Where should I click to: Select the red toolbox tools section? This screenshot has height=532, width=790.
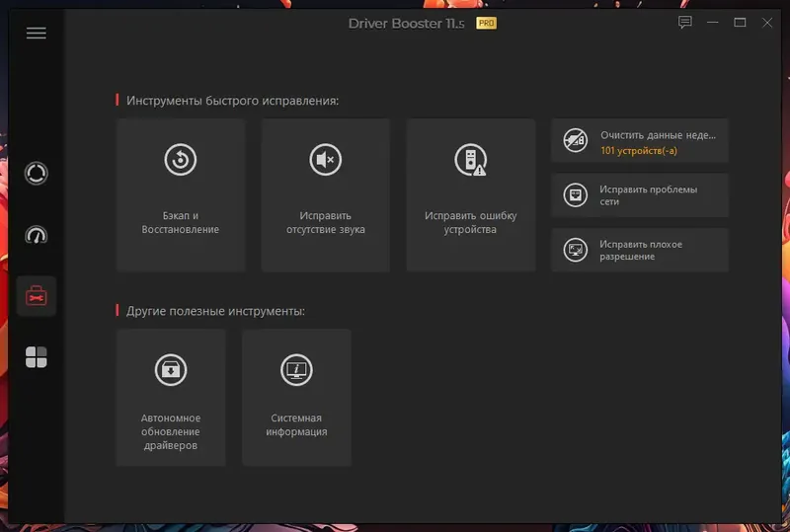[36, 296]
